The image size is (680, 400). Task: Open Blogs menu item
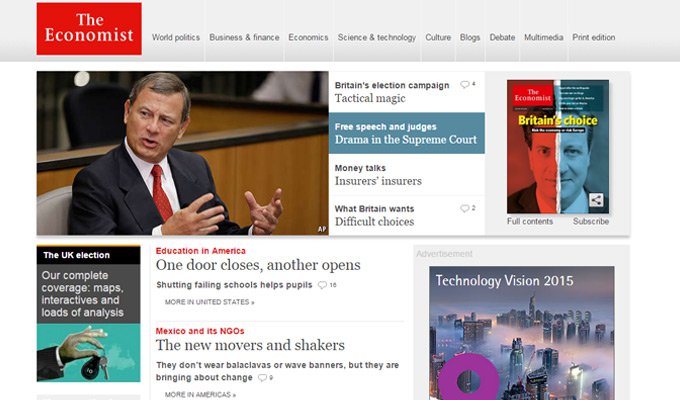[470, 37]
